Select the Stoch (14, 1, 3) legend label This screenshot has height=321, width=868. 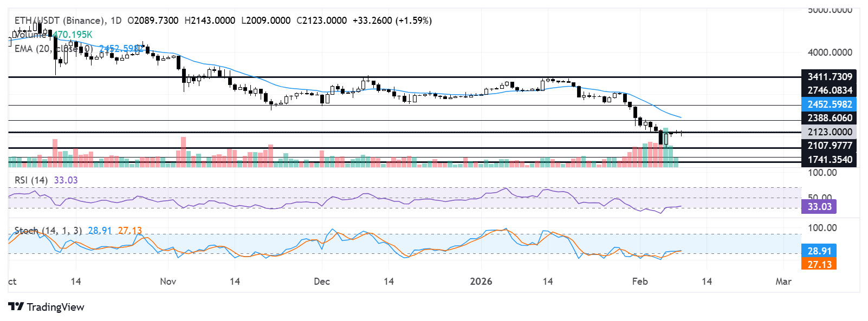(x=48, y=231)
